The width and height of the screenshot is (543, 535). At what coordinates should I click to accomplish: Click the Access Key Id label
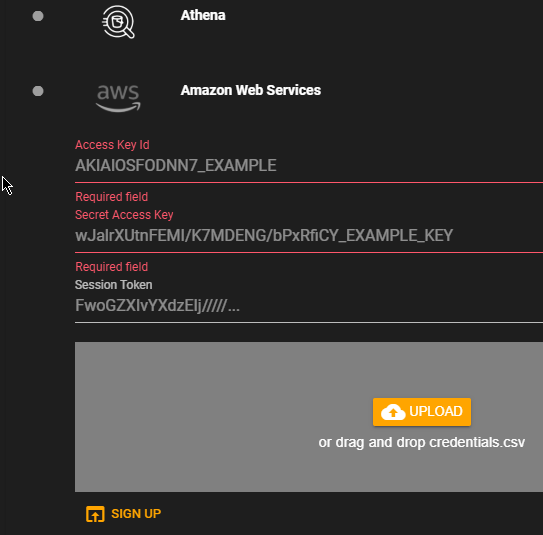pos(112,145)
